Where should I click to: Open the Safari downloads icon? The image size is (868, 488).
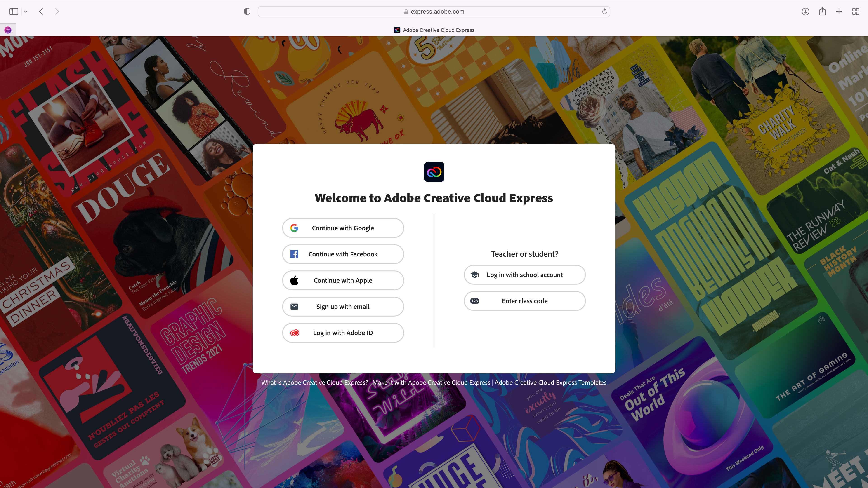click(805, 12)
